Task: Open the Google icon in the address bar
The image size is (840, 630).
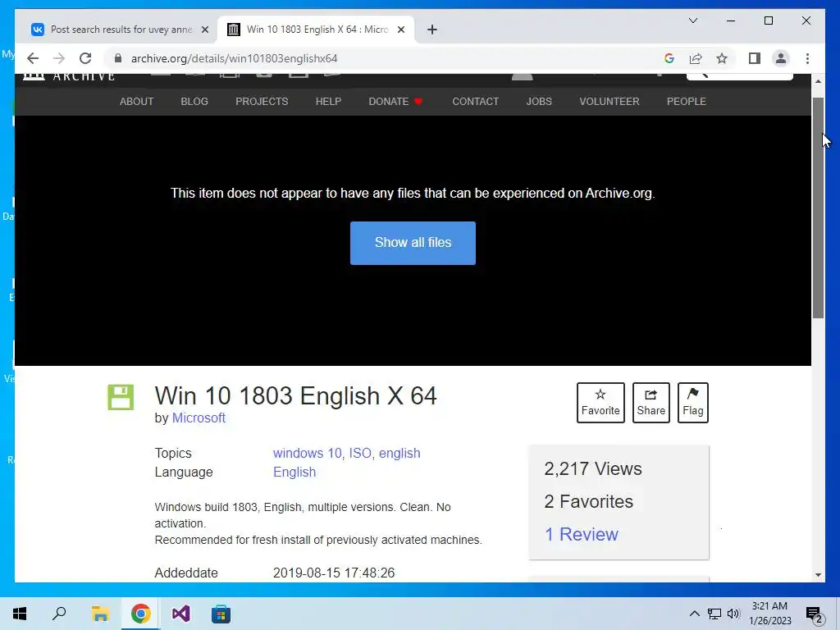Action: (x=669, y=58)
